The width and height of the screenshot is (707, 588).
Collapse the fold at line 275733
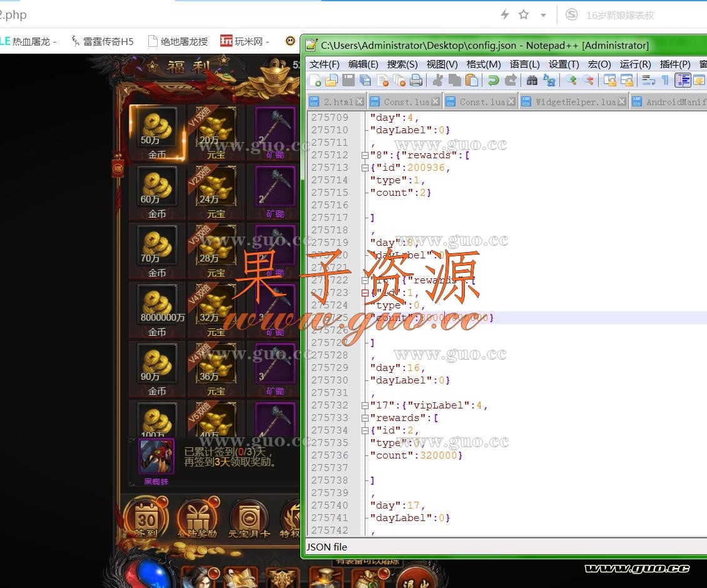point(365,418)
